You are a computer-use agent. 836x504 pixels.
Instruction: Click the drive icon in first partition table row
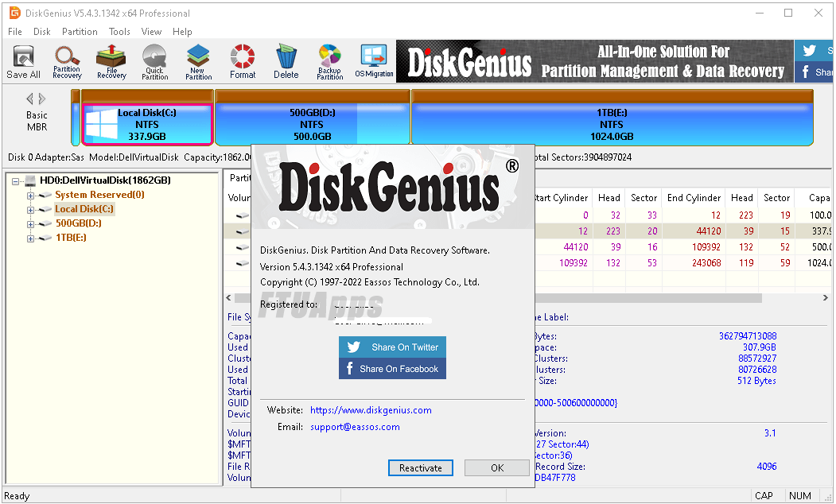click(x=243, y=215)
